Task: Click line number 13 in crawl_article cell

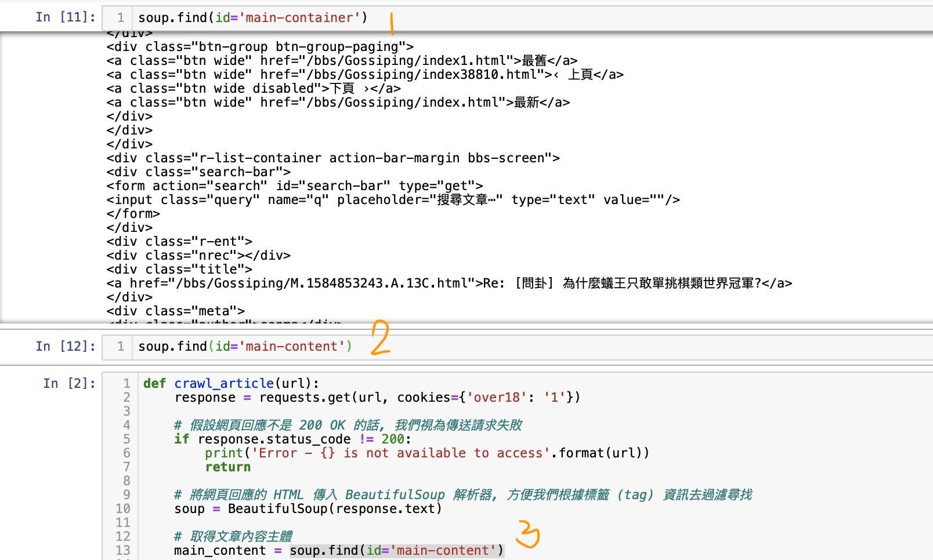Action: (x=123, y=550)
